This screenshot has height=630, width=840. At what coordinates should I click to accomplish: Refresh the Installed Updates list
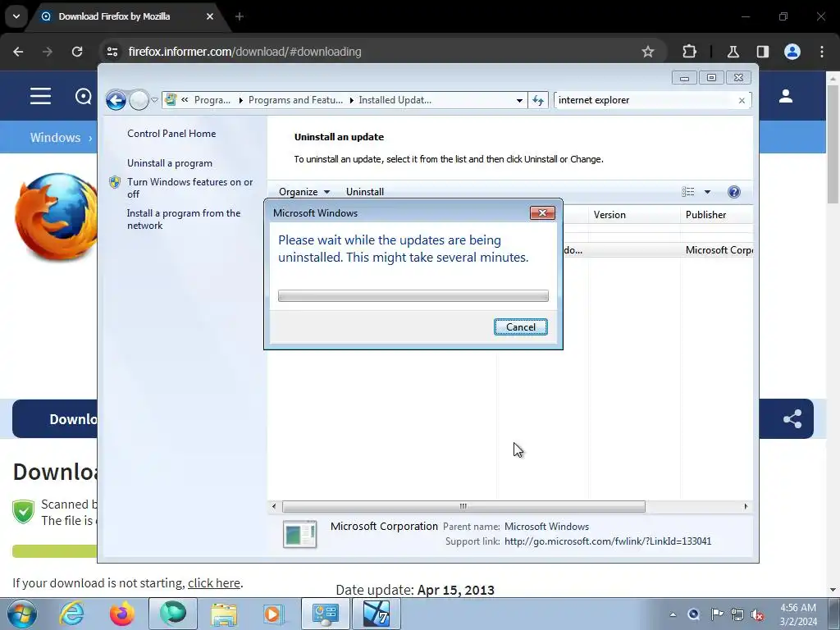tap(538, 100)
